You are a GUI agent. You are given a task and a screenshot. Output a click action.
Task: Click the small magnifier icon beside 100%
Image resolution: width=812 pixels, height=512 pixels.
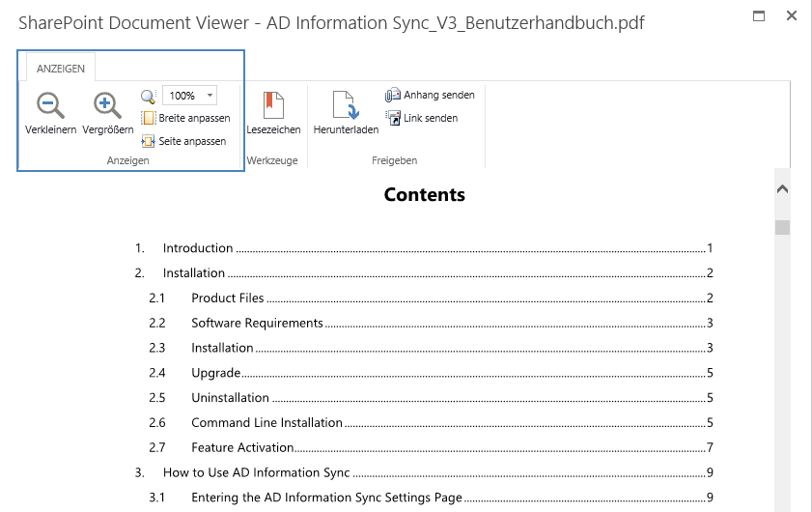click(x=148, y=96)
